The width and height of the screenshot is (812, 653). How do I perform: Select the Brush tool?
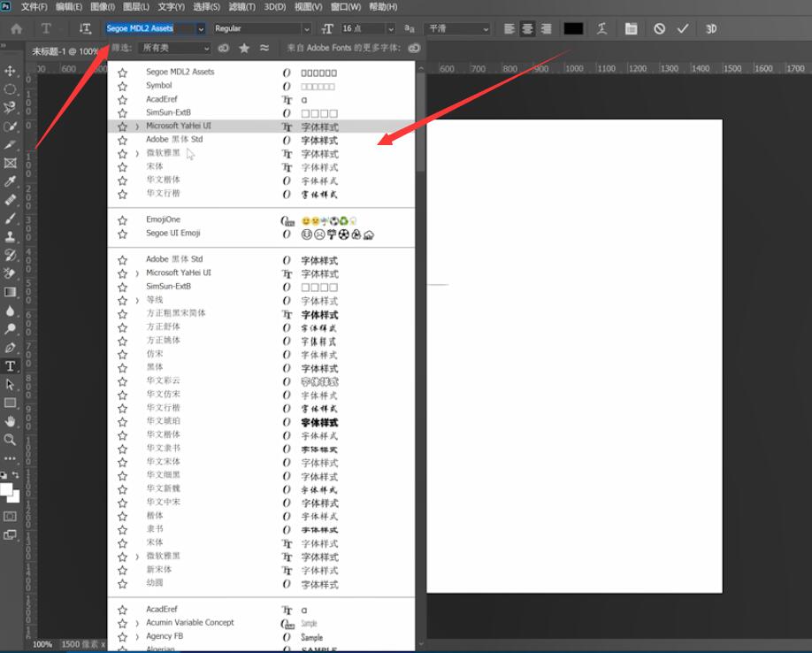[x=10, y=219]
